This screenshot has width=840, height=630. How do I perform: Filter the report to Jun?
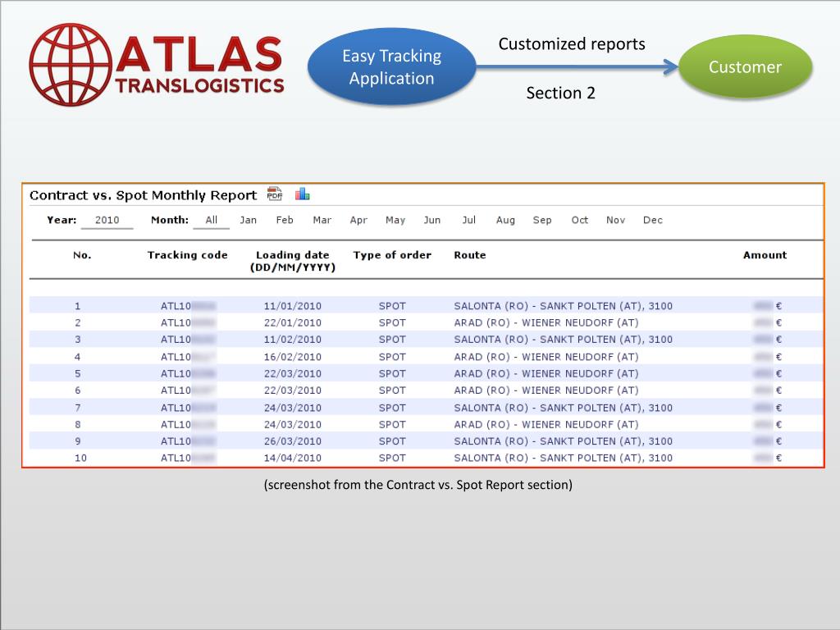pyautogui.click(x=431, y=220)
